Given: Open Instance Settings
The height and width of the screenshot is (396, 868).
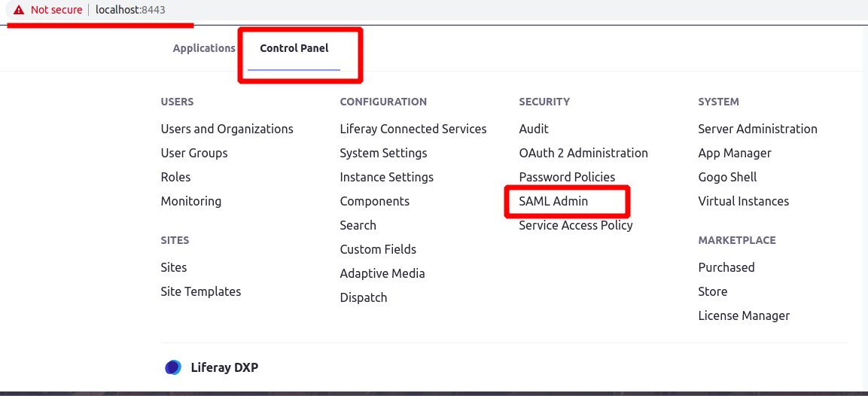Looking at the screenshot, I should 387,177.
